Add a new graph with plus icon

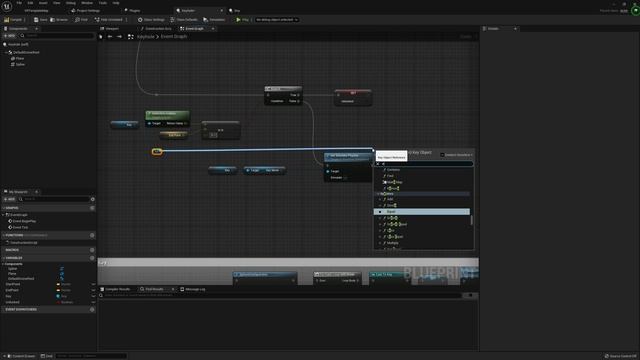[92, 208]
